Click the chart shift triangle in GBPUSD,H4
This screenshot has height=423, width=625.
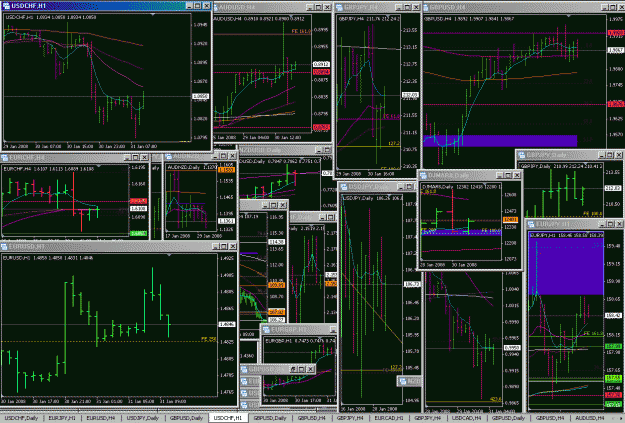tap(568, 16)
